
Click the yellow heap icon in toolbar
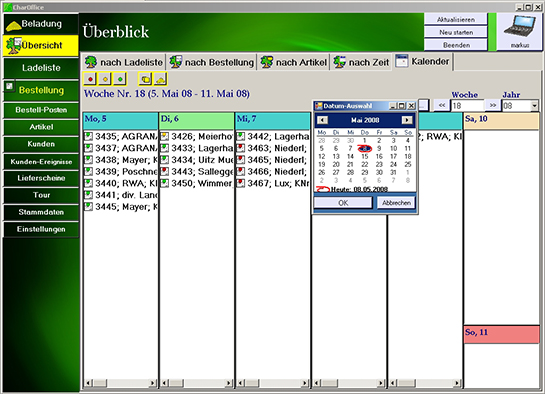coord(160,79)
